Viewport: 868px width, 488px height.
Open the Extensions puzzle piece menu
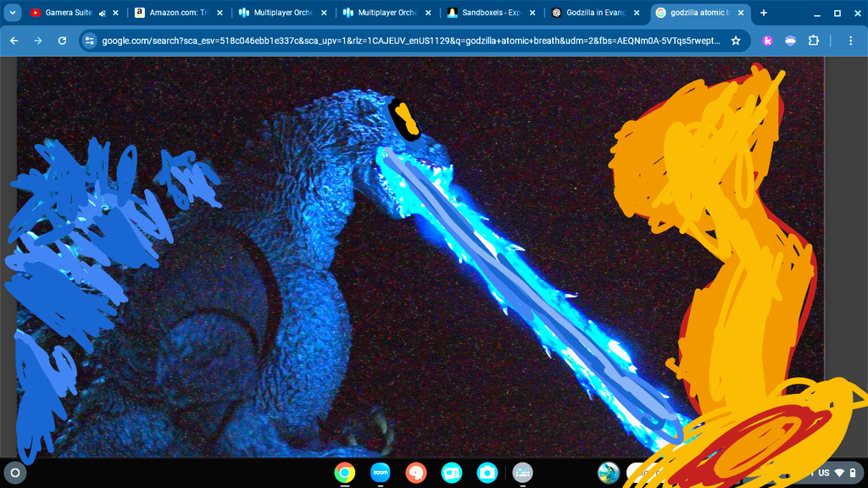point(813,41)
